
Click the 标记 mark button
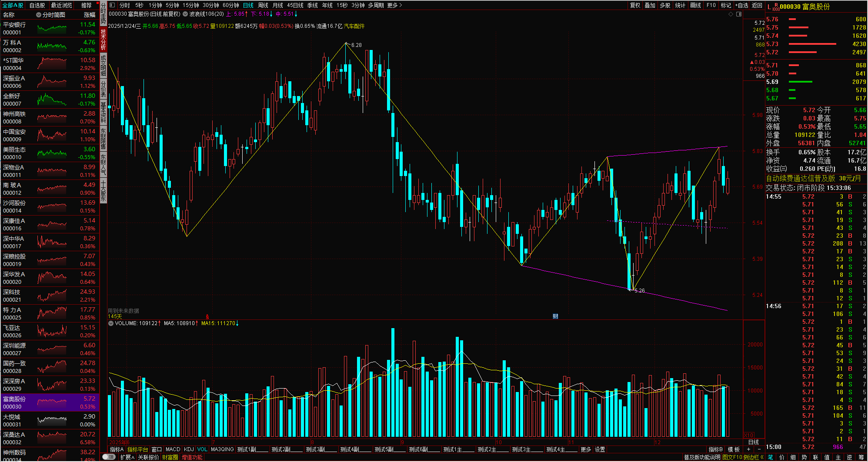(726, 5)
